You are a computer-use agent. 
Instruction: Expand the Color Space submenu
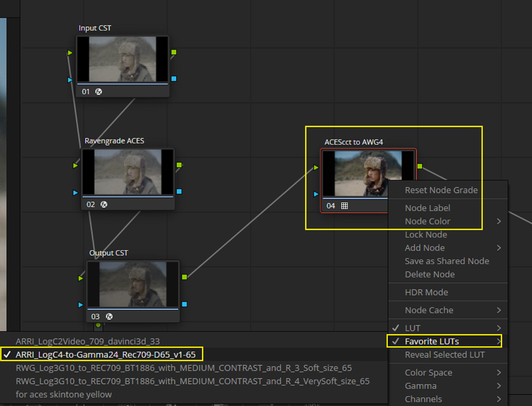click(448, 373)
